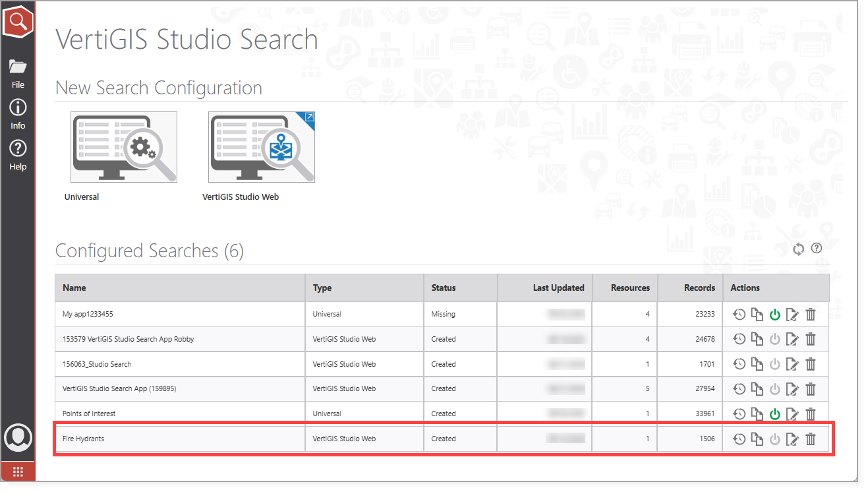Edit the 156063_Studio Search configuration
868x492 pixels.
click(x=793, y=364)
